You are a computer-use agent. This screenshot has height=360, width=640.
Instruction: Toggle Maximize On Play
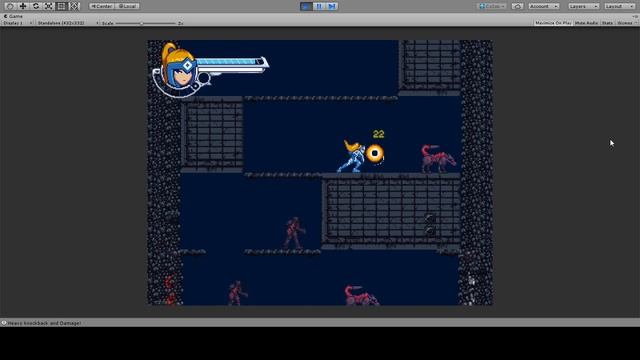click(553, 23)
